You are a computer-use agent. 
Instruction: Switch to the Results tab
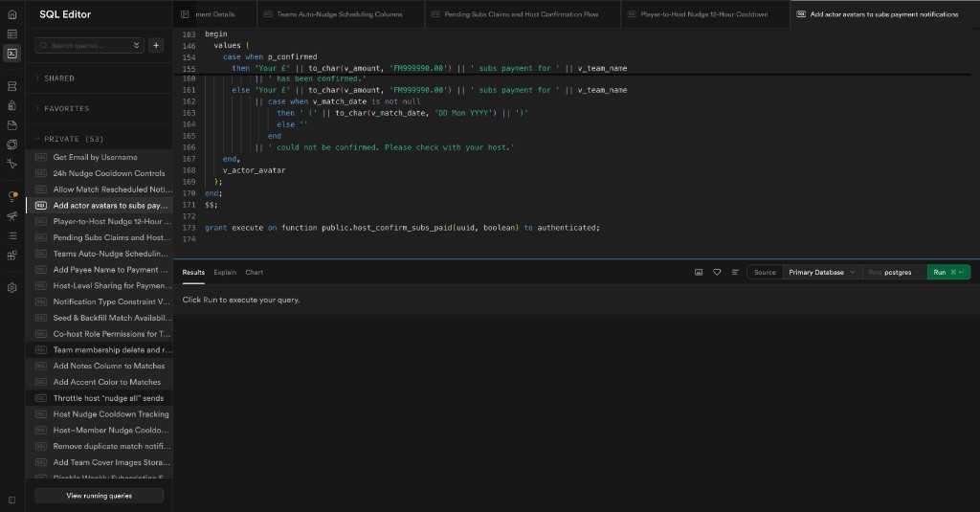pos(193,273)
